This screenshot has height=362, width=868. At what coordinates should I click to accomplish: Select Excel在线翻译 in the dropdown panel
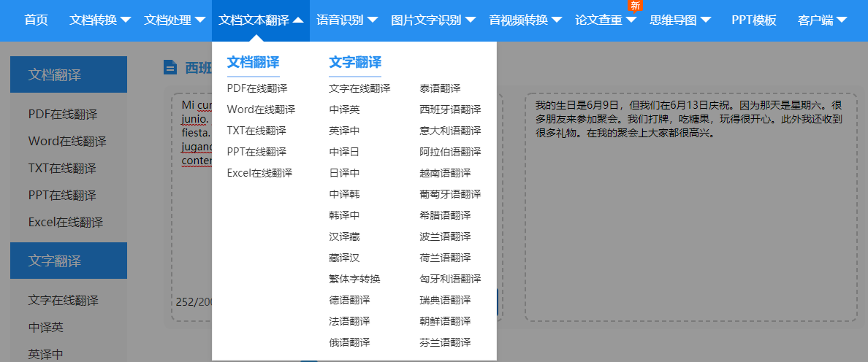[259, 173]
